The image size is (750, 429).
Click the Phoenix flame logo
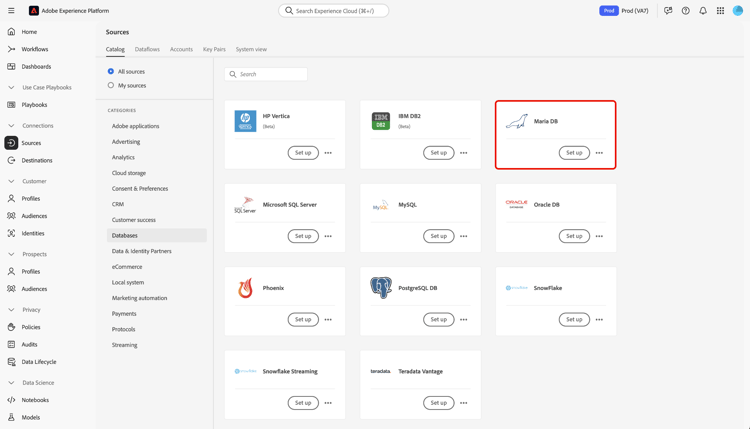[x=245, y=288]
